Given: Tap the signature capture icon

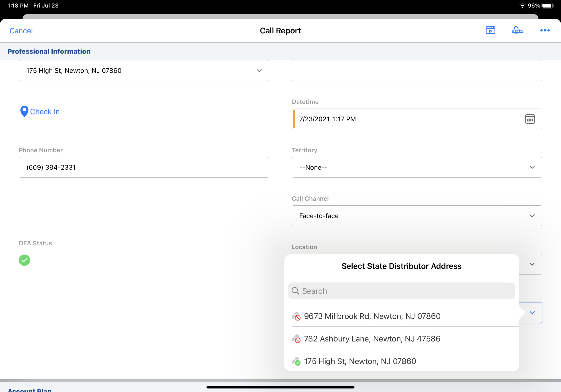Looking at the screenshot, I should click(518, 30).
